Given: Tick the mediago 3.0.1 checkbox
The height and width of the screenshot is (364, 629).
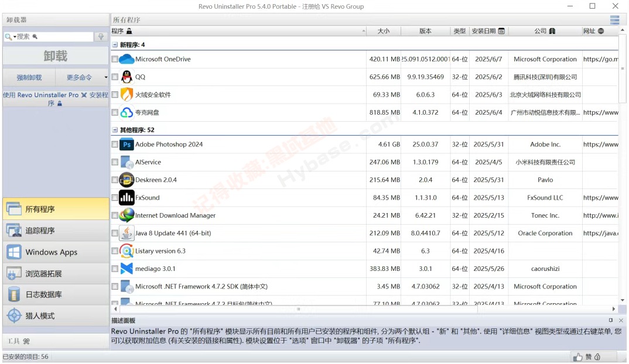Looking at the screenshot, I should 115,269.
